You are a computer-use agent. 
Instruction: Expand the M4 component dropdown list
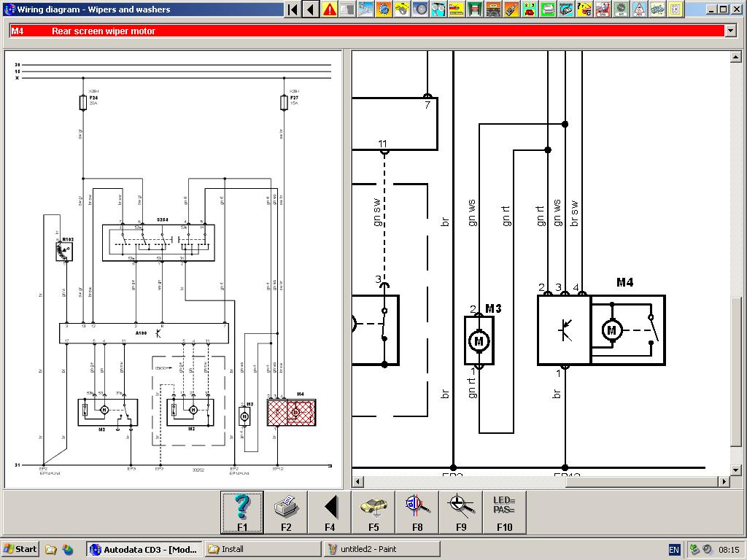click(x=730, y=31)
